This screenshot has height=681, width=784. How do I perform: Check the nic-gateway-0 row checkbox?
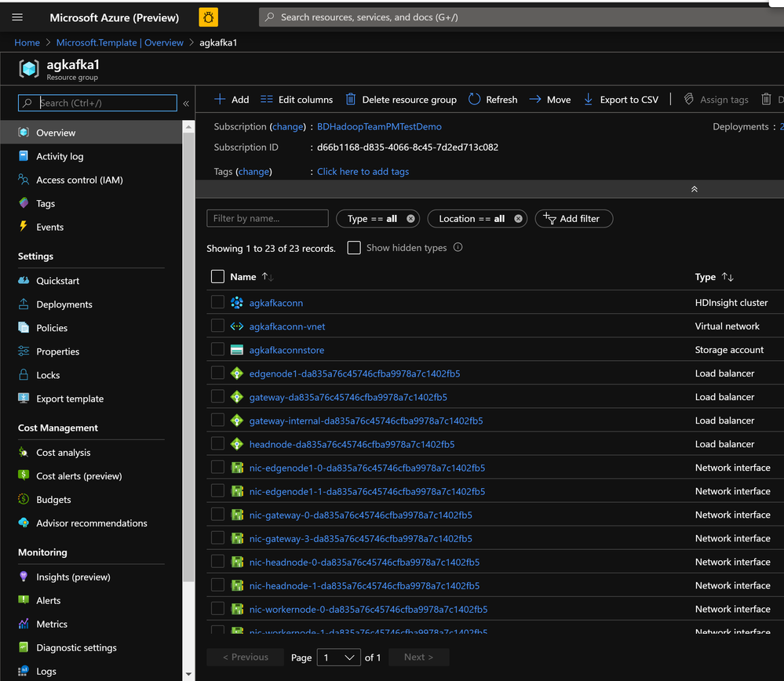(x=217, y=514)
